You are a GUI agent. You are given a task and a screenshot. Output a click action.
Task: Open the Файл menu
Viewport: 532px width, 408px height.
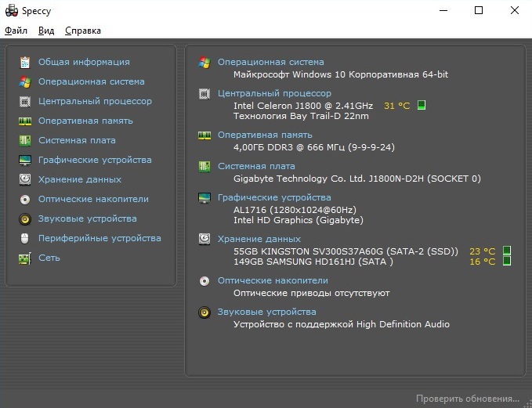click(x=16, y=31)
